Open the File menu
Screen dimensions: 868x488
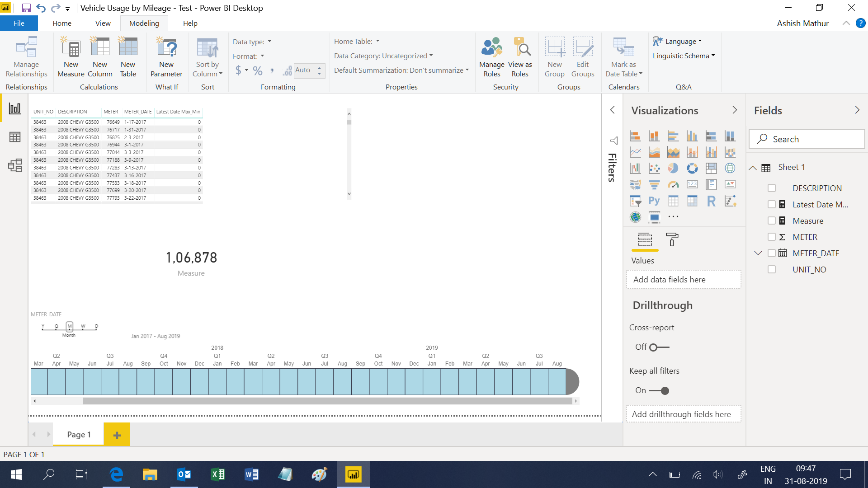[19, 23]
